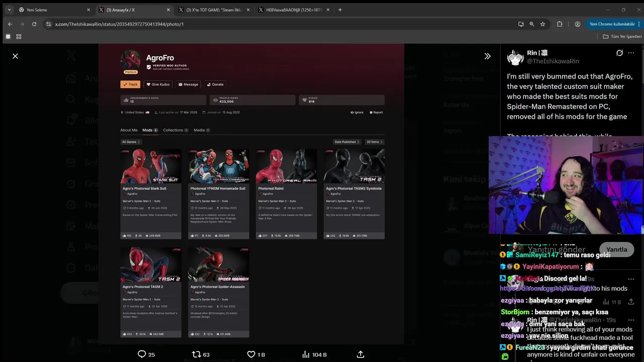
Task: Close the 'Yeni Sekme' tab
Action: (x=89, y=10)
